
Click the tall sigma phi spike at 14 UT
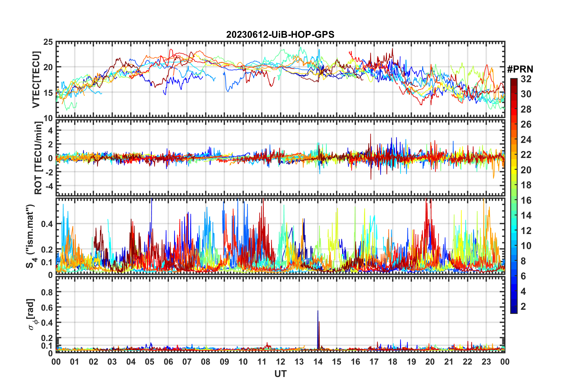(318, 330)
